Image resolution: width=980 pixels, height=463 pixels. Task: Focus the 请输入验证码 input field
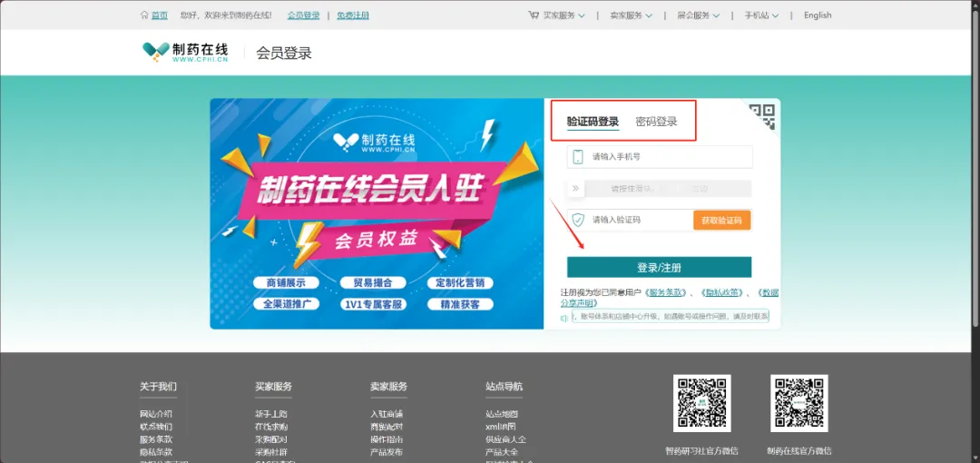(x=630, y=220)
